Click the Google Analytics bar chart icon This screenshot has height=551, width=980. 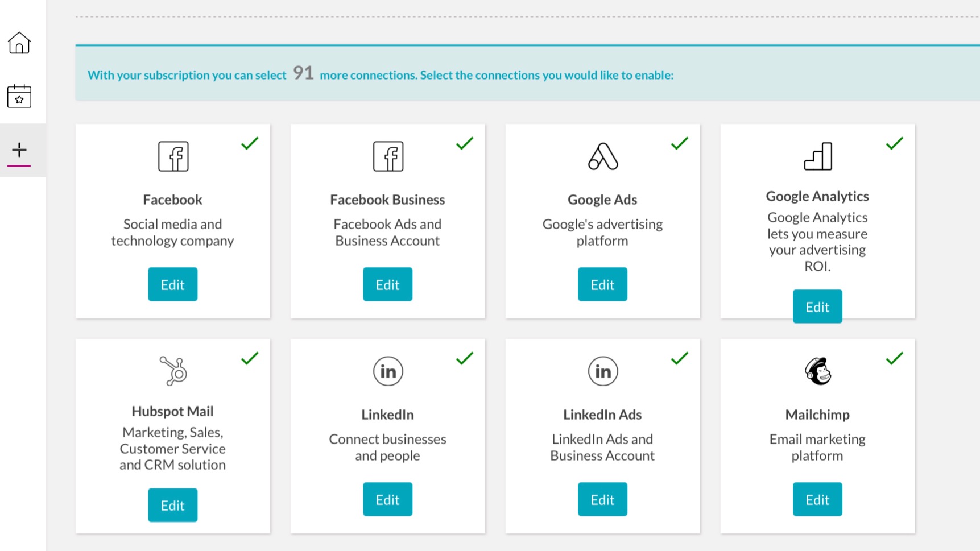pyautogui.click(x=818, y=156)
